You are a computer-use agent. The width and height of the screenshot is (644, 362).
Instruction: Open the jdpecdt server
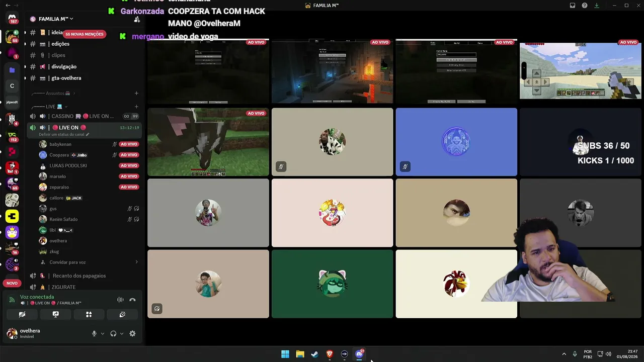click(x=12, y=102)
